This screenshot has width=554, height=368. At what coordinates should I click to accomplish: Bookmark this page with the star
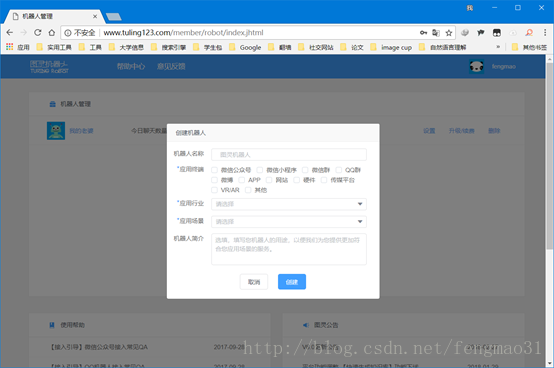pos(449,33)
